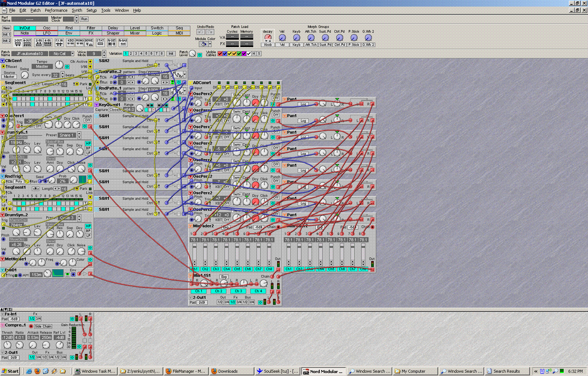Image resolution: width=588 pixels, height=376 pixels.
Task: Select the Filter module tab
Action: click(91, 28)
